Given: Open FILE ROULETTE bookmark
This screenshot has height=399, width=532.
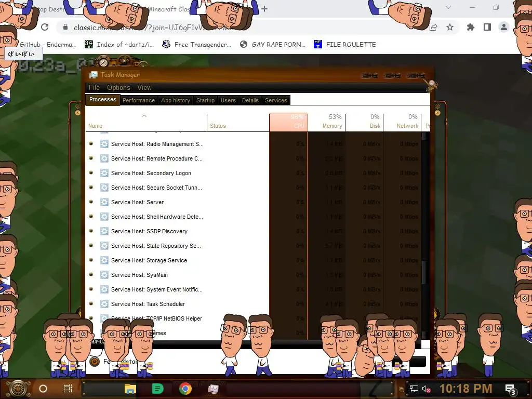Looking at the screenshot, I should click(345, 45).
